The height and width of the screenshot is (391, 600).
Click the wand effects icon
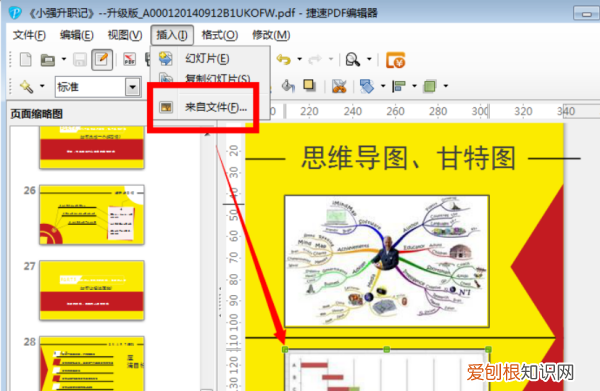27,86
